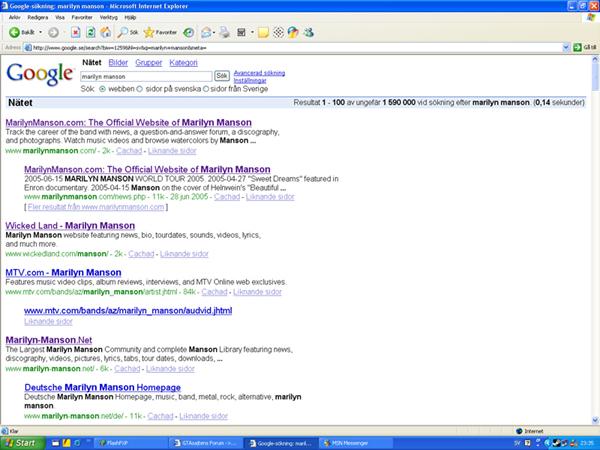Click the red Stop loading icon
Screen dimensions: 600x450
coord(77,32)
